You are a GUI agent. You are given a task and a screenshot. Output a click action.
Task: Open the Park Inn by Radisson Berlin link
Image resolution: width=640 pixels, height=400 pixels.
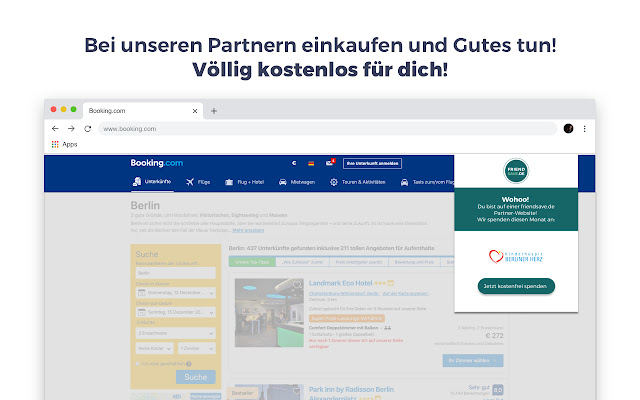coord(351,393)
